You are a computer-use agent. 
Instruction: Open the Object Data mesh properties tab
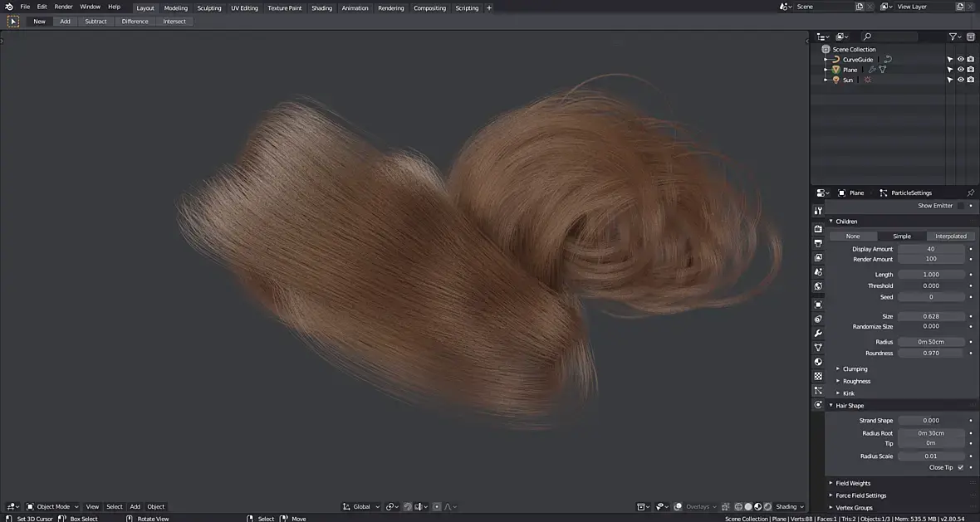(x=818, y=347)
